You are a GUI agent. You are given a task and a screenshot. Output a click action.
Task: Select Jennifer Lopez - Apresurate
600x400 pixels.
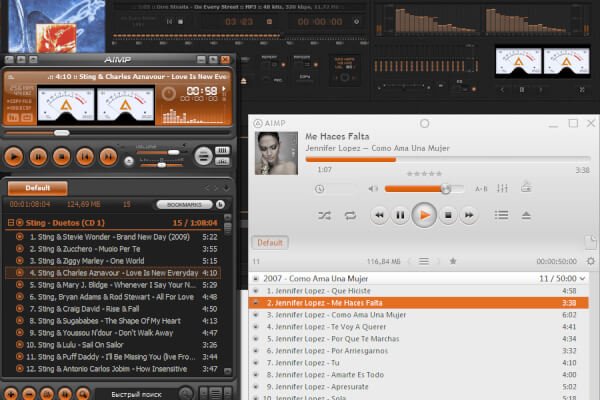point(419,386)
